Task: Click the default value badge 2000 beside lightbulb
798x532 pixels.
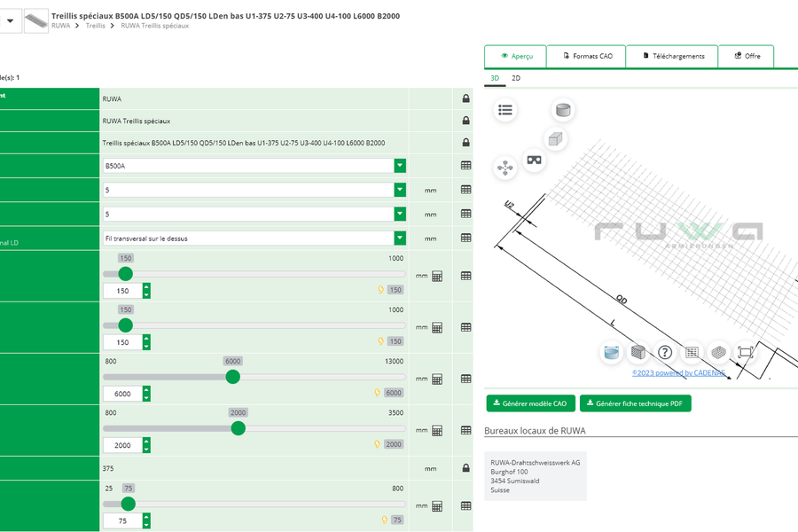Action: click(x=394, y=444)
